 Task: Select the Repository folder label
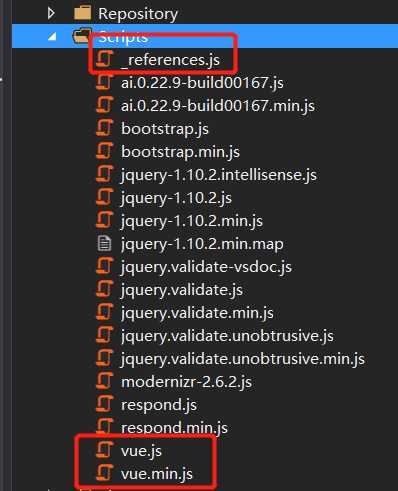138,14
